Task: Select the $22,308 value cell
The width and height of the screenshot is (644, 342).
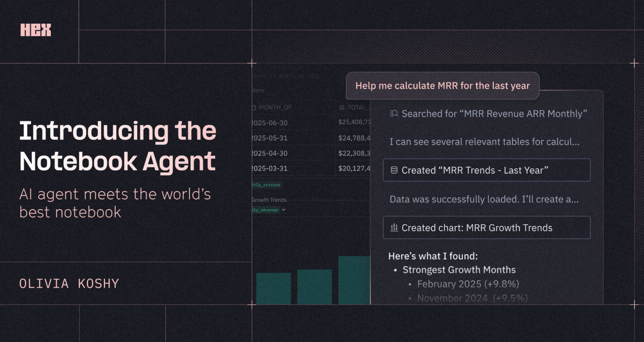Action: (x=354, y=153)
